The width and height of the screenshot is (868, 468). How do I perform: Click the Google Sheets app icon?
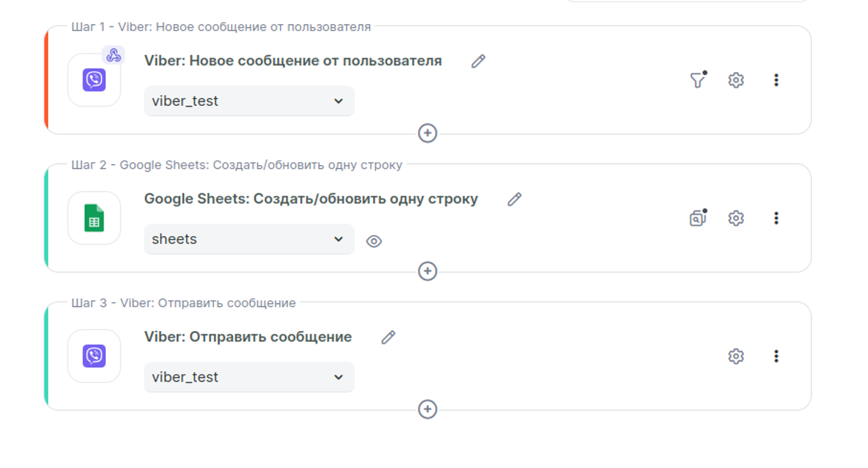pyautogui.click(x=94, y=218)
